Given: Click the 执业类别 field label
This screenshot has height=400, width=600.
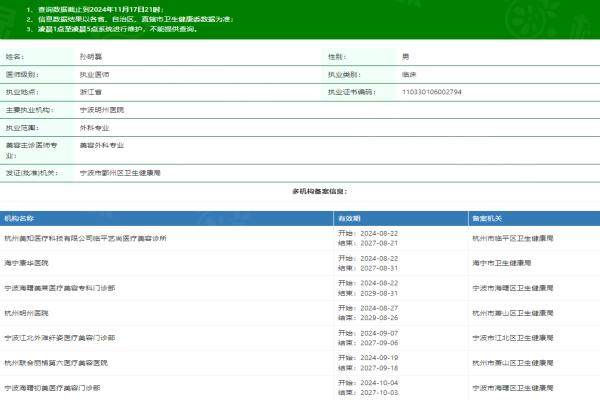Looking at the screenshot, I should tap(344, 74).
